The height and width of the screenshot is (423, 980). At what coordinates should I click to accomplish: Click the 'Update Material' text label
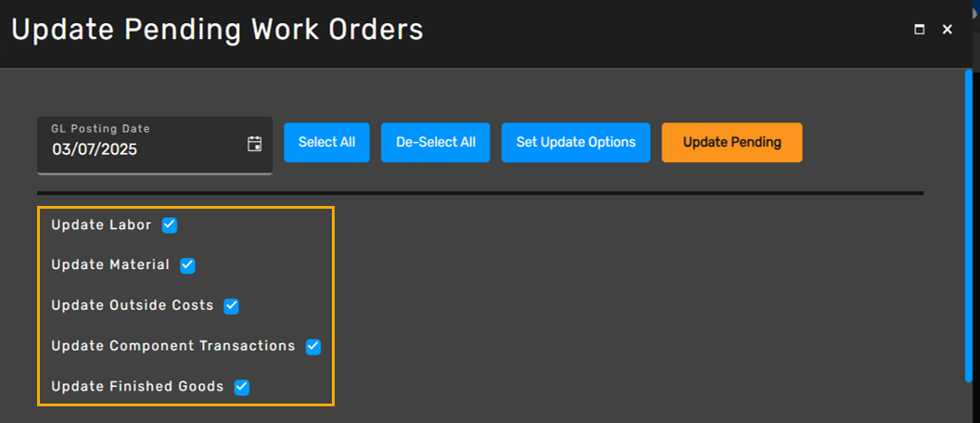[110, 265]
